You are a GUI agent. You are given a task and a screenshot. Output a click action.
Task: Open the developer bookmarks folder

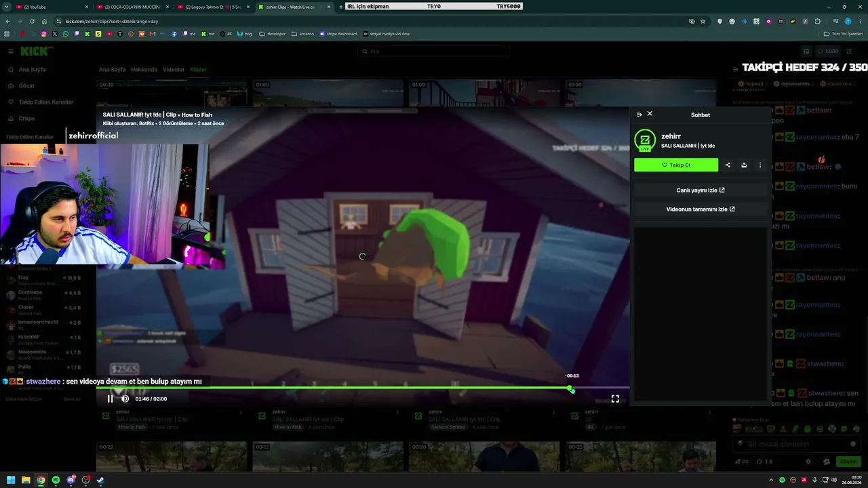tap(273, 34)
